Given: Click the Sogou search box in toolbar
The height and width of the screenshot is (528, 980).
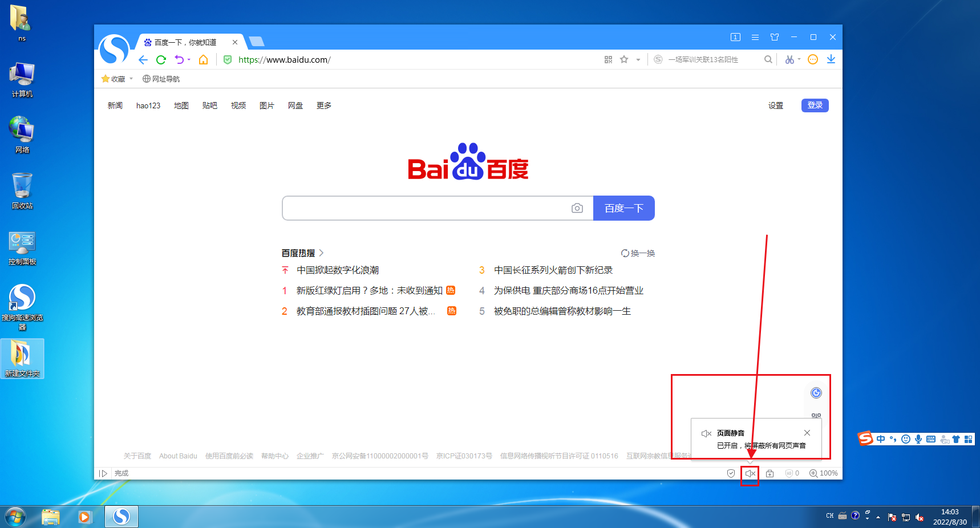Looking at the screenshot, I should (713, 59).
